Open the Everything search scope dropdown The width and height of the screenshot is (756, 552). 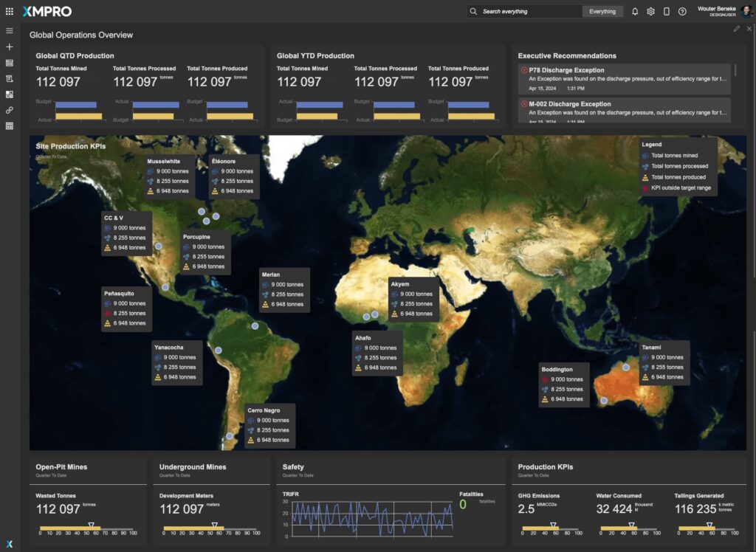pos(602,11)
